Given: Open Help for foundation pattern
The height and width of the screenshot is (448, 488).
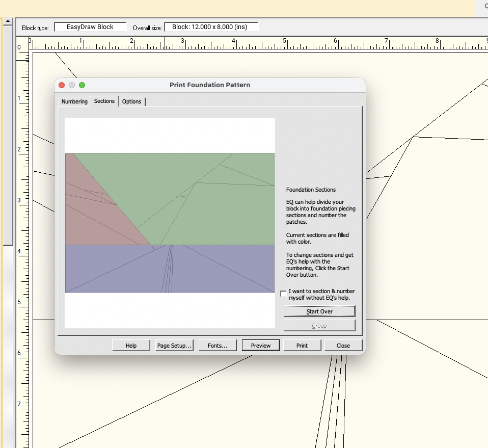Looking at the screenshot, I should (x=131, y=346).
